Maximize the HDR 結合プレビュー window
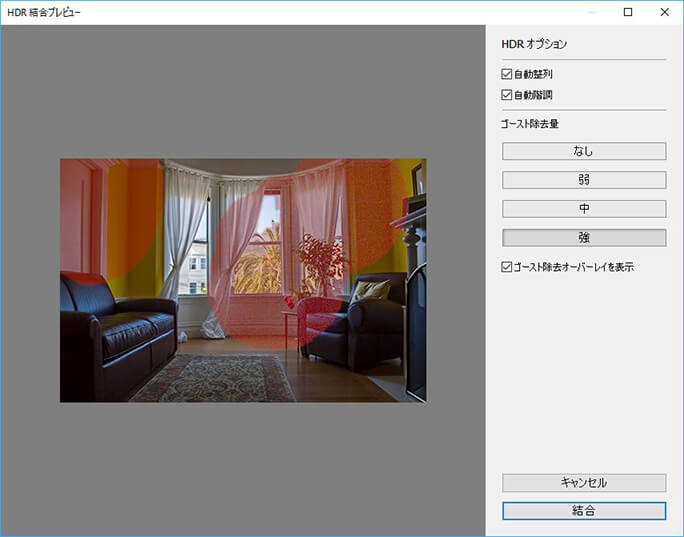The width and height of the screenshot is (684, 537). [628, 12]
